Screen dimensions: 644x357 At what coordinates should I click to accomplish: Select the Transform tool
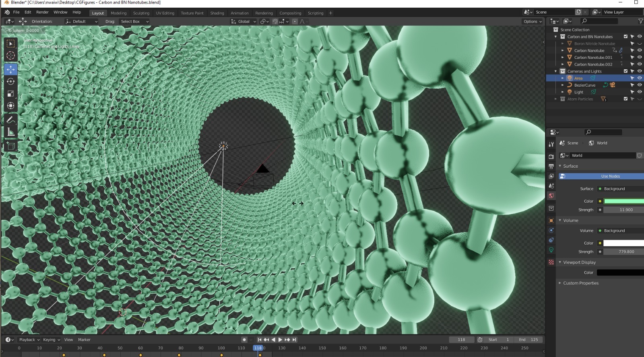click(x=11, y=106)
